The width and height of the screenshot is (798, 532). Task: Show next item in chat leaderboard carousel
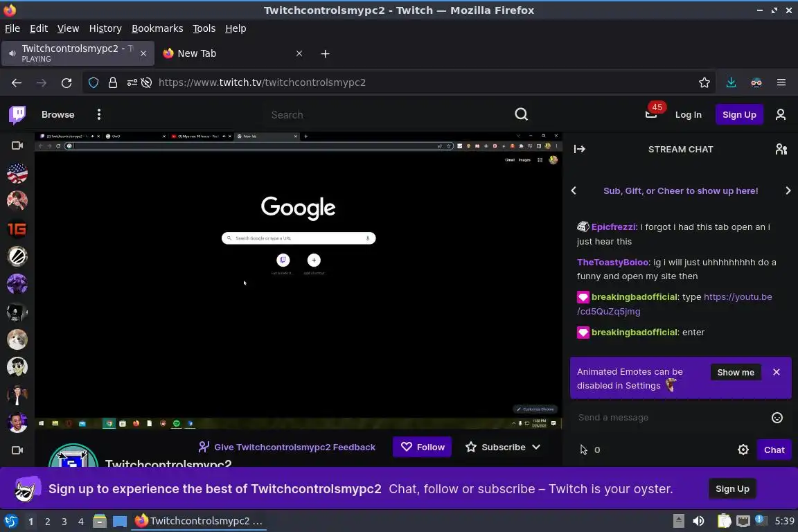pos(788,190)
